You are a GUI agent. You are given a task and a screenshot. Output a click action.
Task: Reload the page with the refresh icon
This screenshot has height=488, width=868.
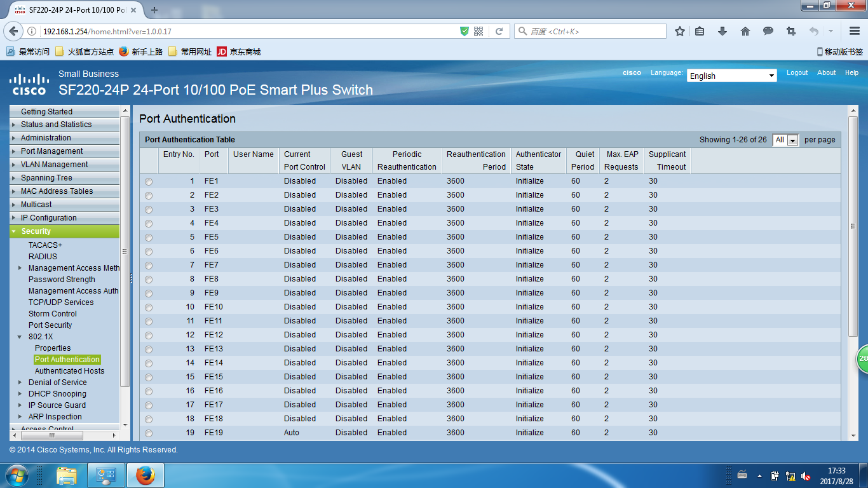coord(499,31)
